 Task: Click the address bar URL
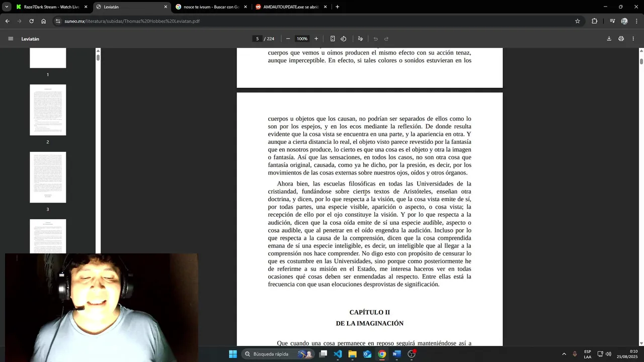click(x=132, y=21)
